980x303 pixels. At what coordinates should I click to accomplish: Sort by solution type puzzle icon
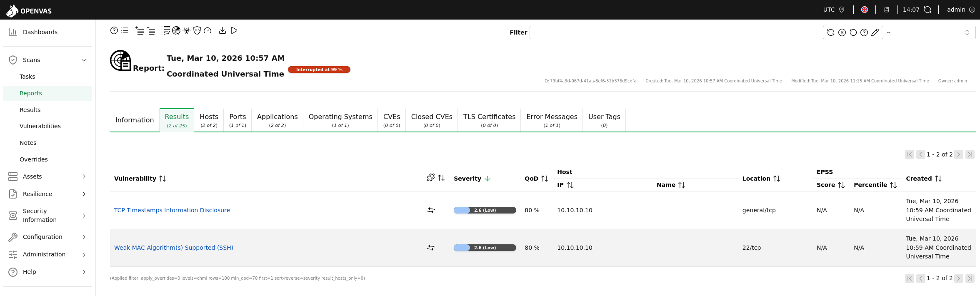point(431,178)
